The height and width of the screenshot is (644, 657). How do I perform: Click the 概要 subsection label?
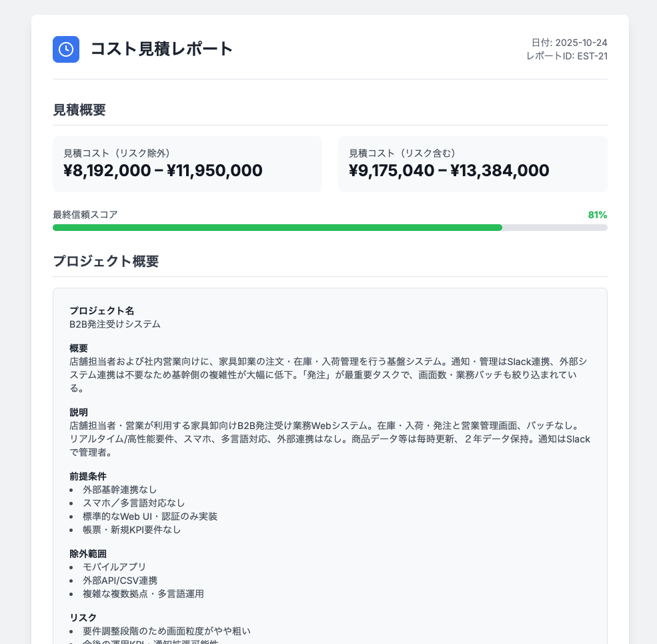[x=79, y=348]
